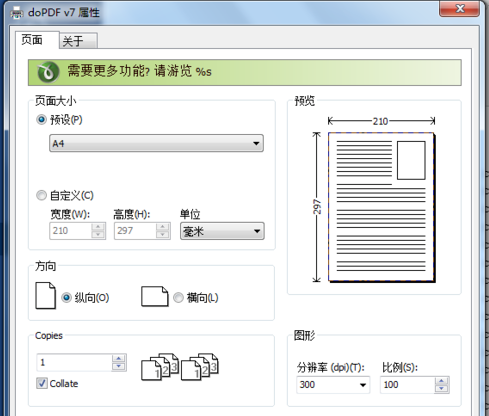489x416 pixels.
Task: Open the A4 page size dropdown
Action: point(156,143)
